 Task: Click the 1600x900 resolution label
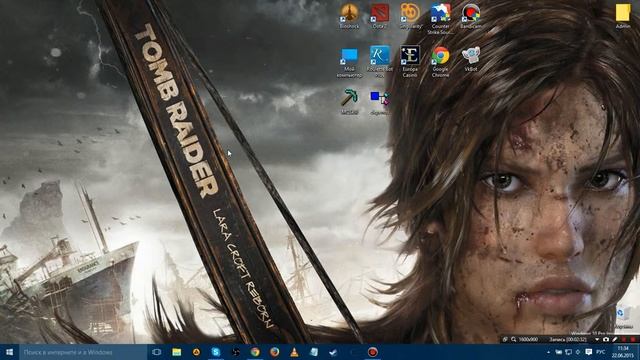pyautogui.click(x=528, y=339)
